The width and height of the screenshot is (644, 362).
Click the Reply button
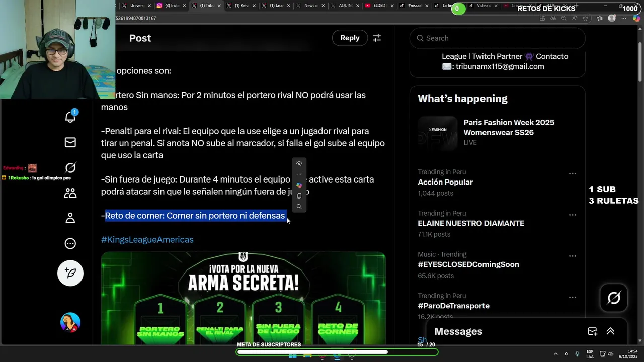[350, 38]
